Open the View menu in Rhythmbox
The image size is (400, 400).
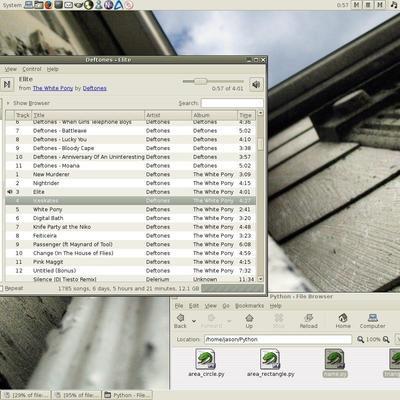(x=11, y=69)
